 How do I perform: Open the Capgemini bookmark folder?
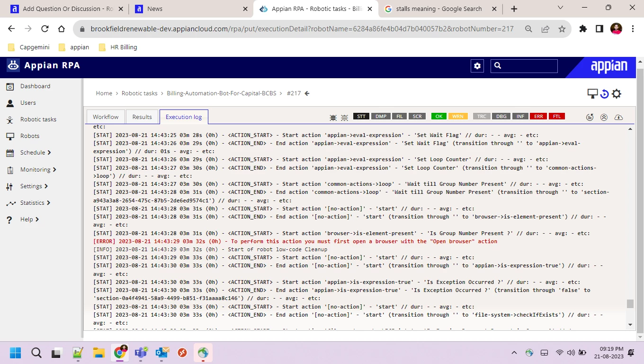pos(29,47)
